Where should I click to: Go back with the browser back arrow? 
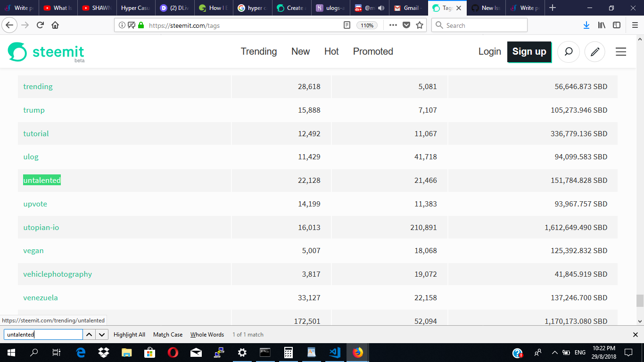click(10, 25)
